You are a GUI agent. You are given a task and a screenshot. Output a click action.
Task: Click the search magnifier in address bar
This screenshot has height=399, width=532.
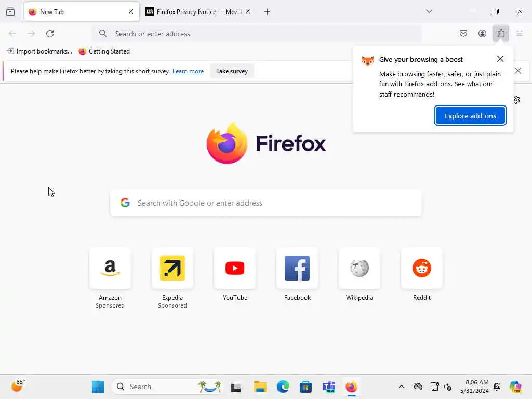(103, 33)
